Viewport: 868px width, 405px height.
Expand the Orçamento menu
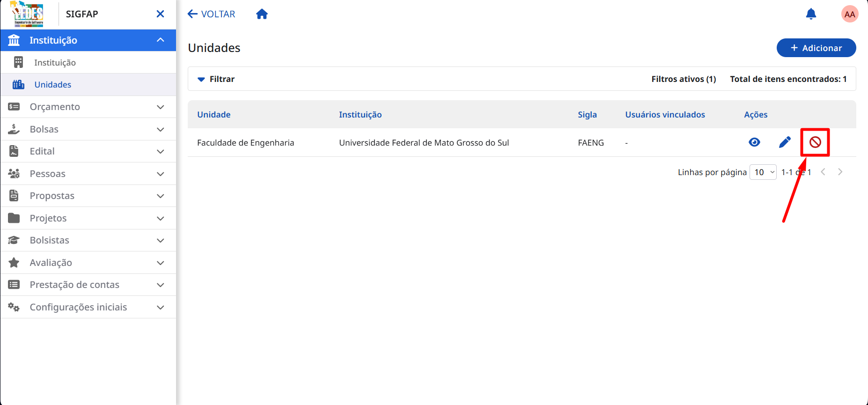coord(88,107)
